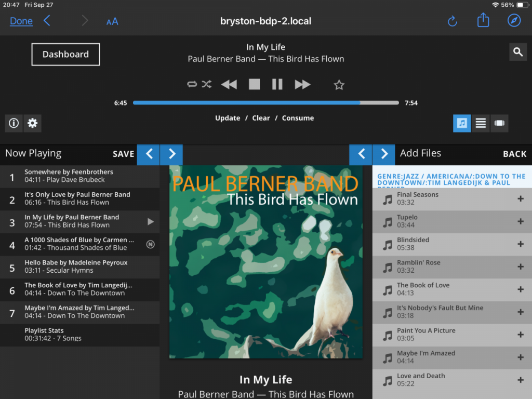Select Hello Babe by Madeleine Peyroux

click(x=79, y=268)
